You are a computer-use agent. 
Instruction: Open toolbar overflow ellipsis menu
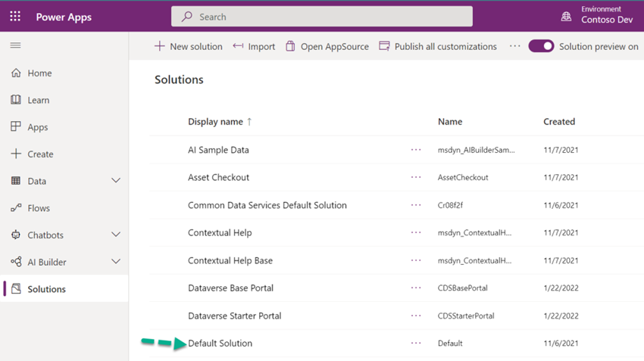(514, 46)
